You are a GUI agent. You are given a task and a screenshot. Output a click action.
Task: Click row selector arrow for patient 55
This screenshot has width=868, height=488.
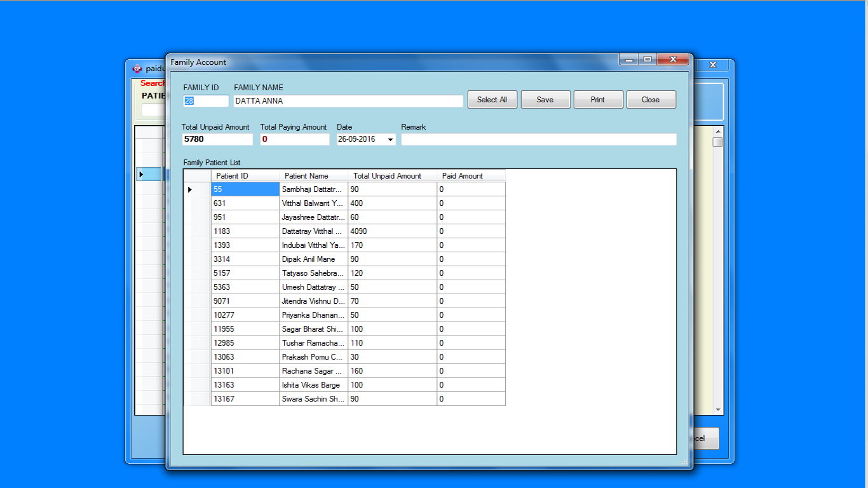[x=198, y=189]
